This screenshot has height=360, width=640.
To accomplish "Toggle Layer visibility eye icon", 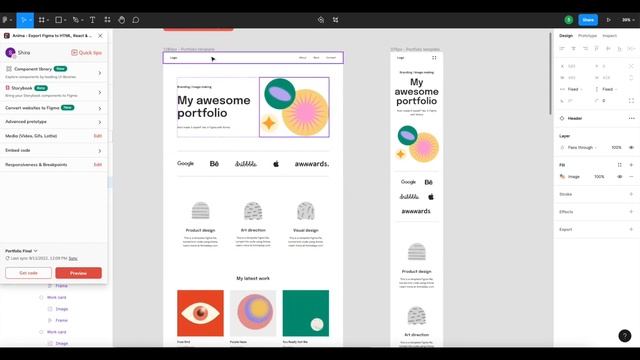I will 631,147.
